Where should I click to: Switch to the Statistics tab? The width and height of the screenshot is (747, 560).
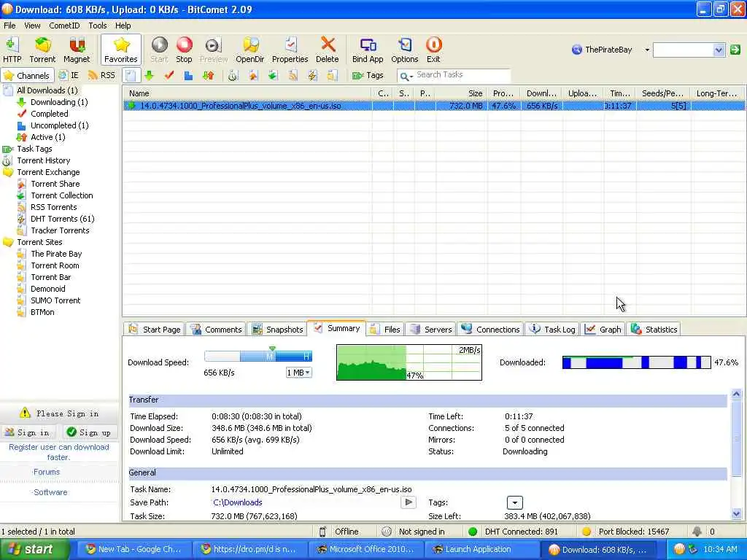pyautogui.click(x=654, y=329)
